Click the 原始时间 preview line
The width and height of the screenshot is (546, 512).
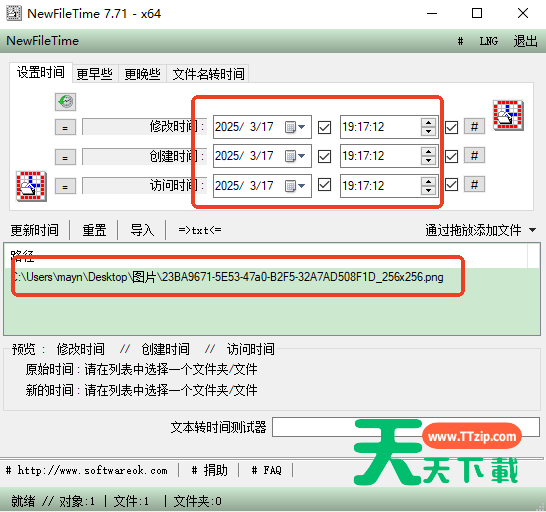[141, 369]
